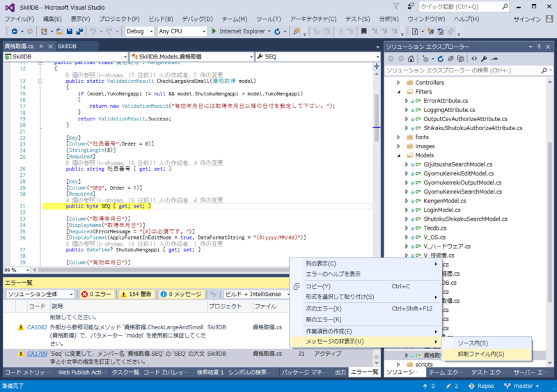Viewport: 557px width, 392px height.
Task: Click the bookmark toggle icon in toolbar
Action: click(x=363, y=31)
